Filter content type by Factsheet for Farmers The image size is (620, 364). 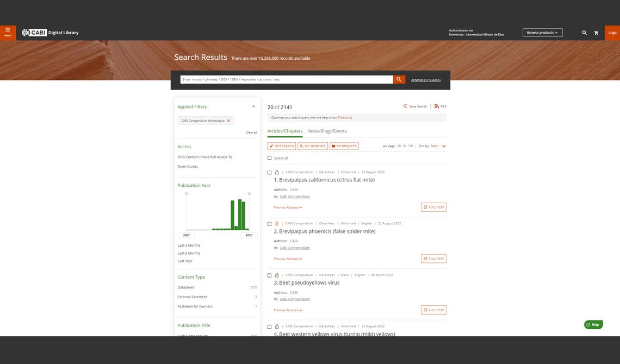pyautogui.click(x=195, y=306)
